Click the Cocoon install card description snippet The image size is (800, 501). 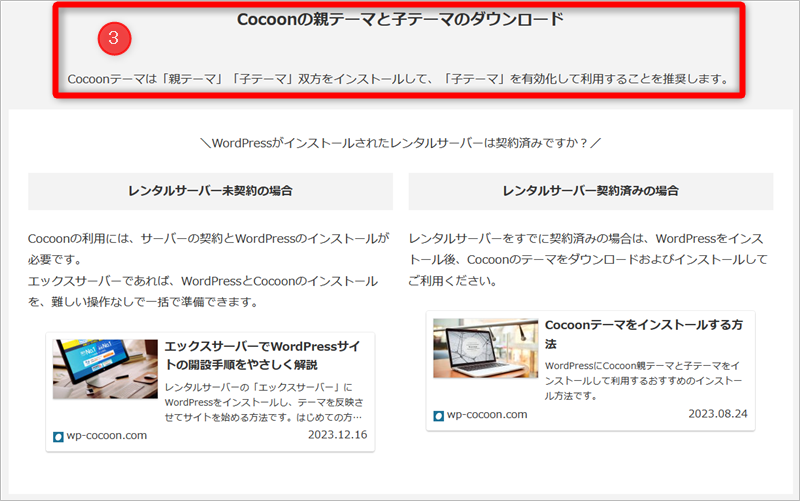pos(643,381)
